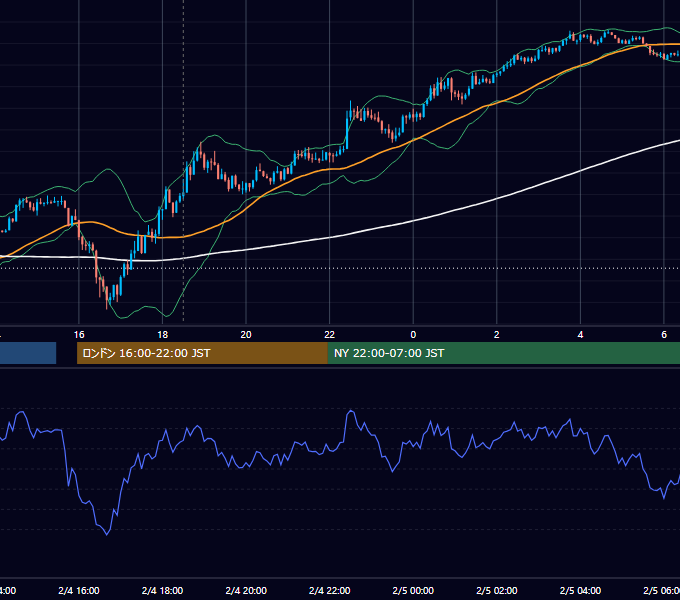680x600 pixels.
Task: Click the 2/4 20:00 date label
Action: (246, 590)
